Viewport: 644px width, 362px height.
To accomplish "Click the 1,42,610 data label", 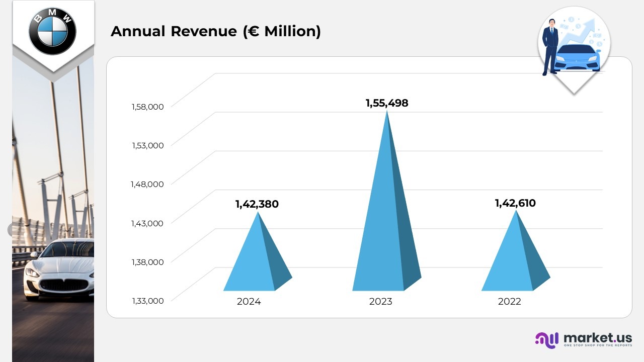I will click(x=515, y=203).
